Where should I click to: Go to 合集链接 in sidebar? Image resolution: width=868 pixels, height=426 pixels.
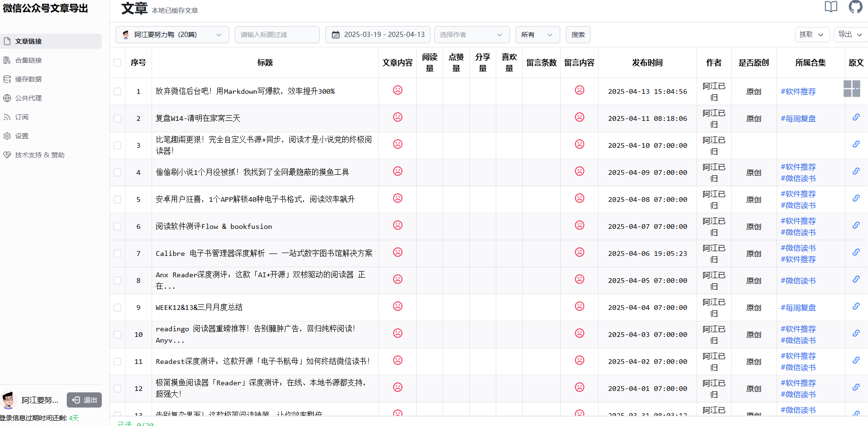(x=51, y=60)
